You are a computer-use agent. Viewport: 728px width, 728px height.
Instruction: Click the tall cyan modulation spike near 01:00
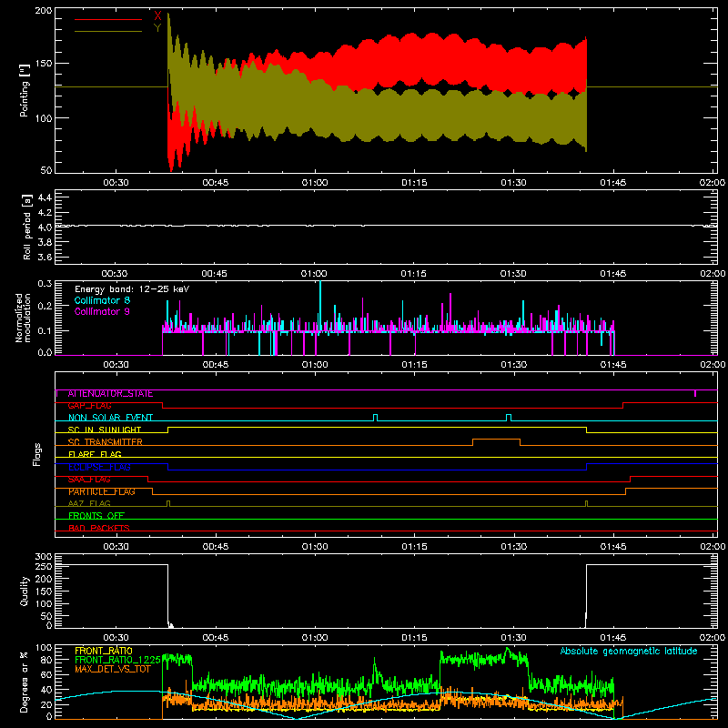(x=320, y=306)
